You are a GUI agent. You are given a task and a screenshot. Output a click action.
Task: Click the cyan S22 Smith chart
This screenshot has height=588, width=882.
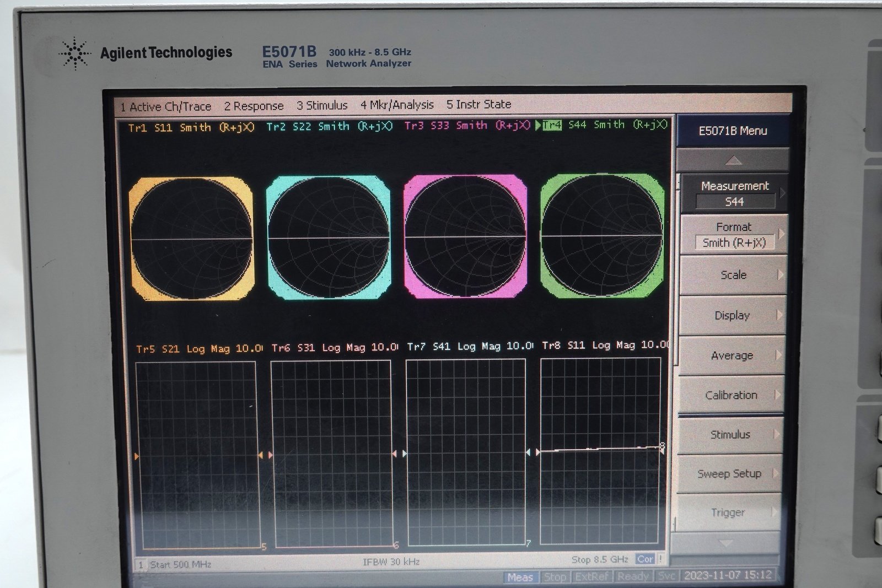pos(329,238)
